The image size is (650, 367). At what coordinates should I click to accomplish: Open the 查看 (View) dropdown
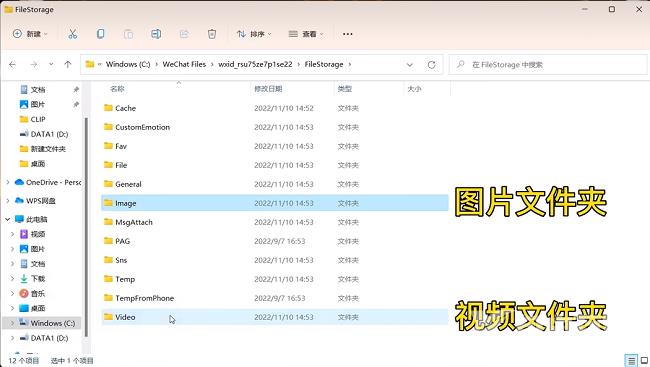pyautogui.click(x=306, y=34)
